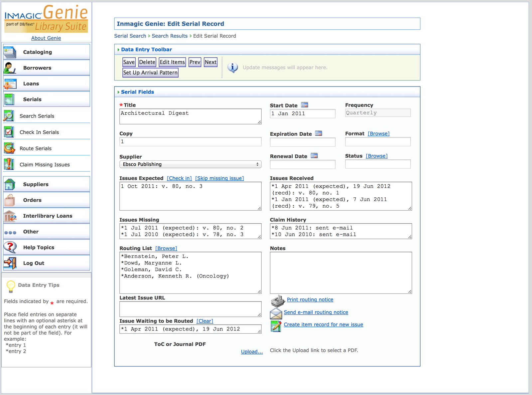Open the Orders shopping bag icon
532x395 pixels.
tap(10, 200)
